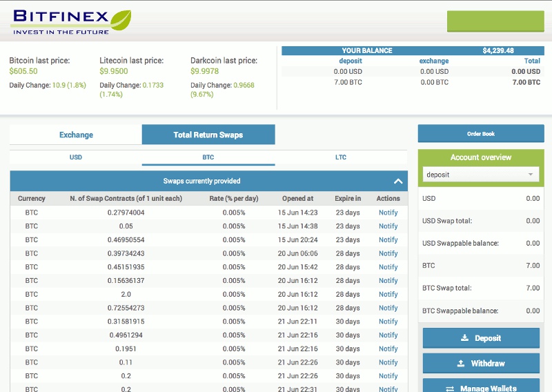Click the Opened at column header
Screen dimensions: 552x392
297,198
